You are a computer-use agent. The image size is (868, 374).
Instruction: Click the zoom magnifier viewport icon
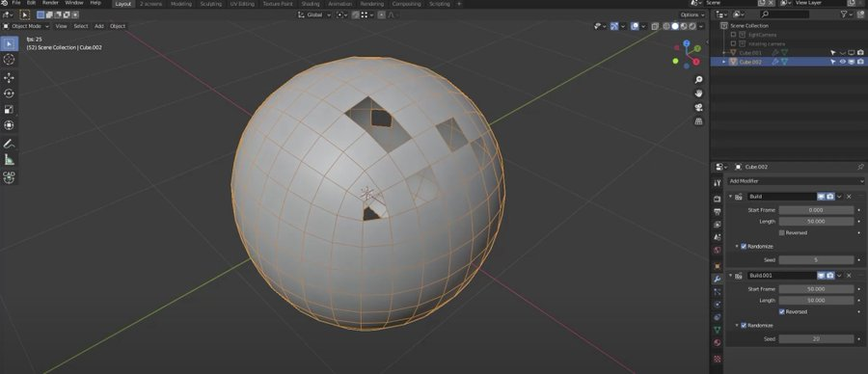[x=698, y=80]
